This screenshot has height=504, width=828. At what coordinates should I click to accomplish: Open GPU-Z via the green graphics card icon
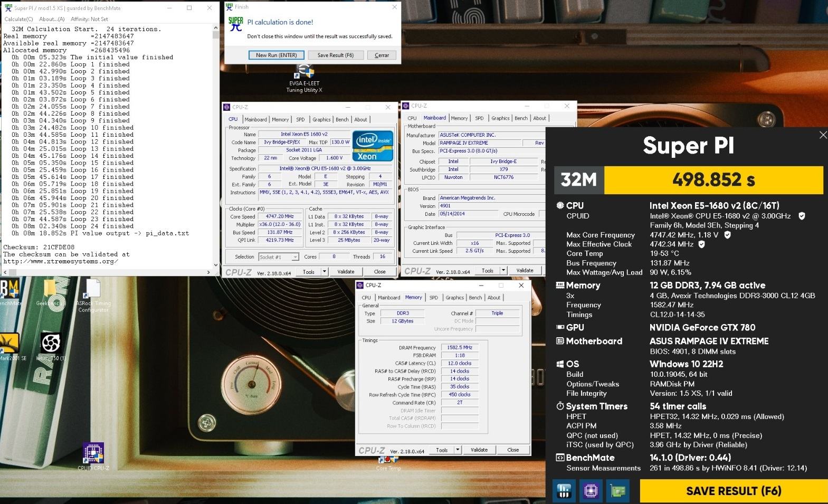point(617,491)
